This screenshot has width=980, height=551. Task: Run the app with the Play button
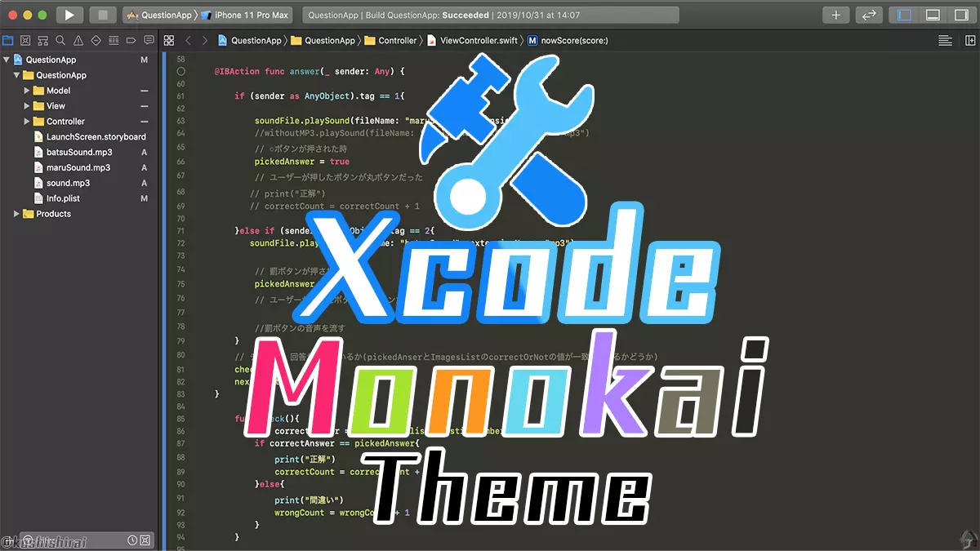tap(69, 15)
